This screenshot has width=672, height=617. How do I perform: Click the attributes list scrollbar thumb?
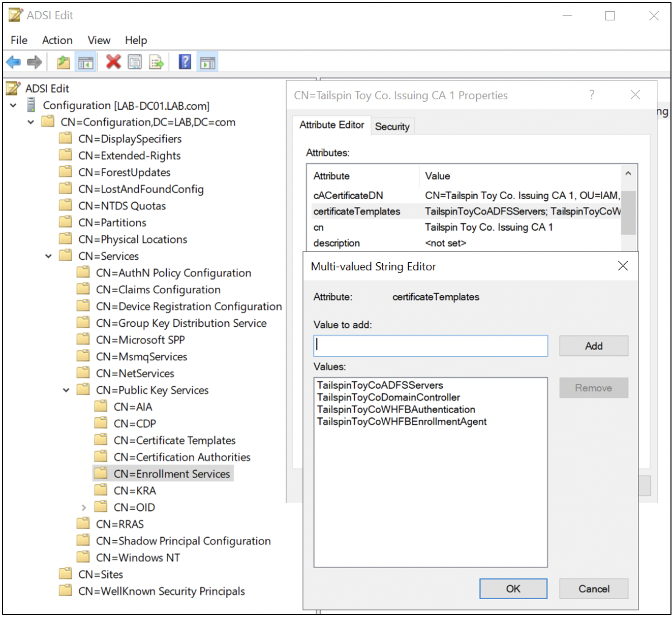pos(628,212)
